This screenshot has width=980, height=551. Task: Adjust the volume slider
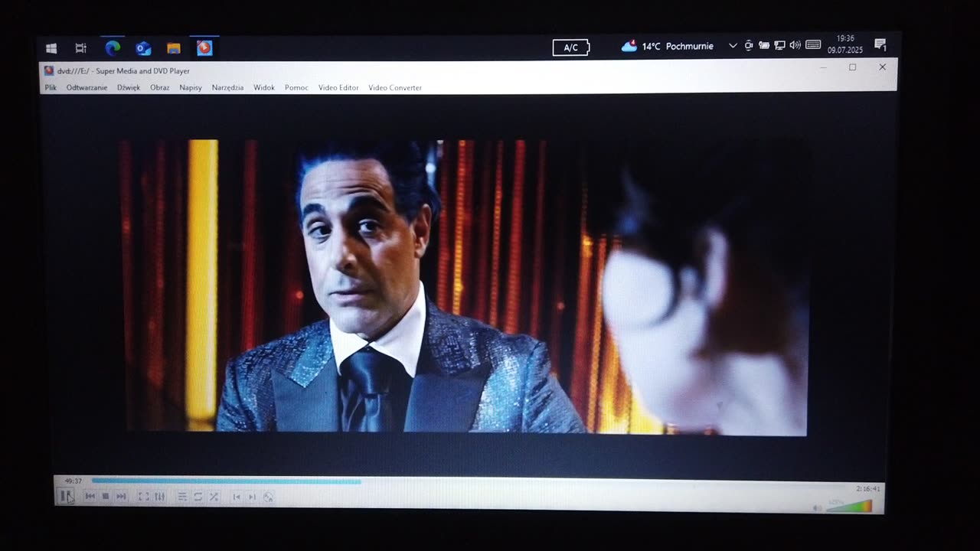point(849,507)
